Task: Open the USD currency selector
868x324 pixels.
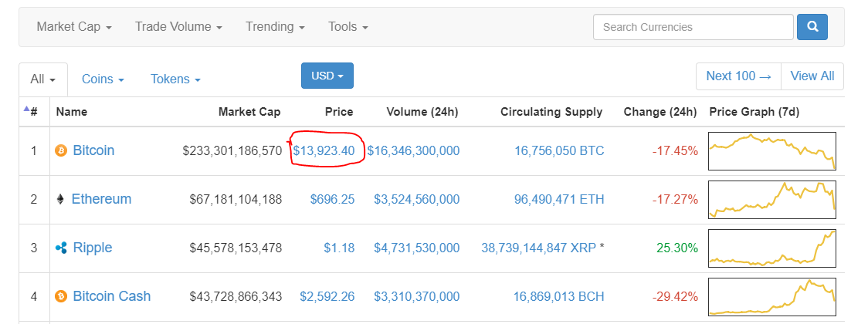Action: point(327,76)
